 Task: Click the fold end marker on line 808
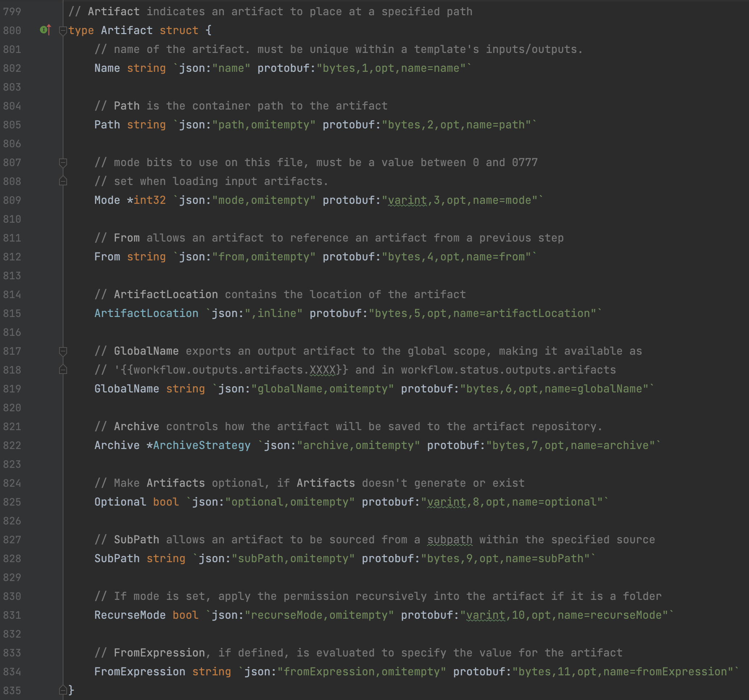[63, 181]
